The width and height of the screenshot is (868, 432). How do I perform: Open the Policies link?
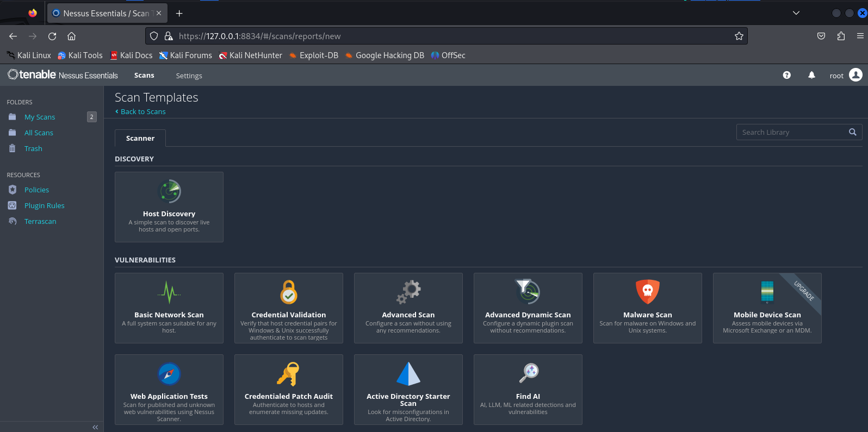pos(36,190)
